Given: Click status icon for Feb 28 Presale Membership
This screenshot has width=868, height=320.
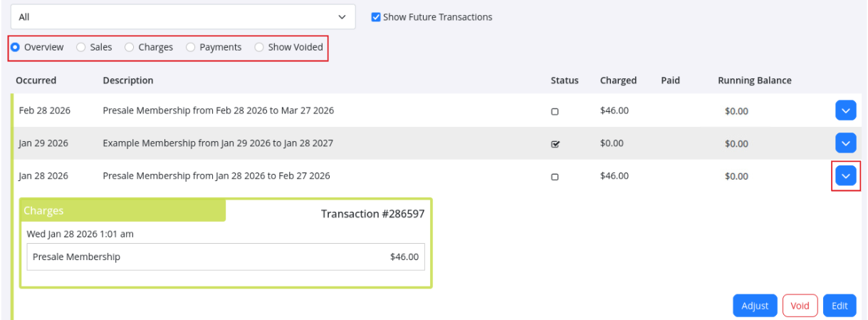Looking at the screenshot, I should pos(555,111).
